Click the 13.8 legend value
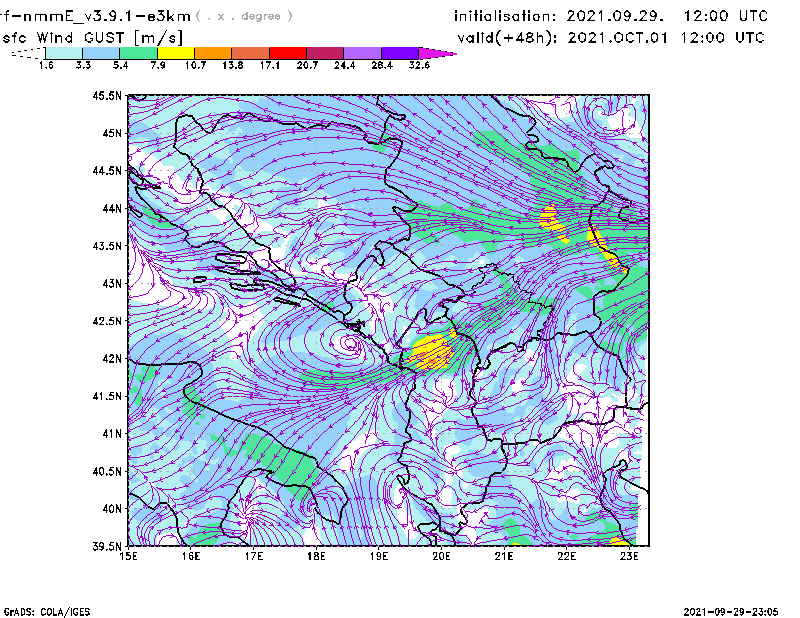The height and width of the screenshot is (618, 800). coord(233,65)
